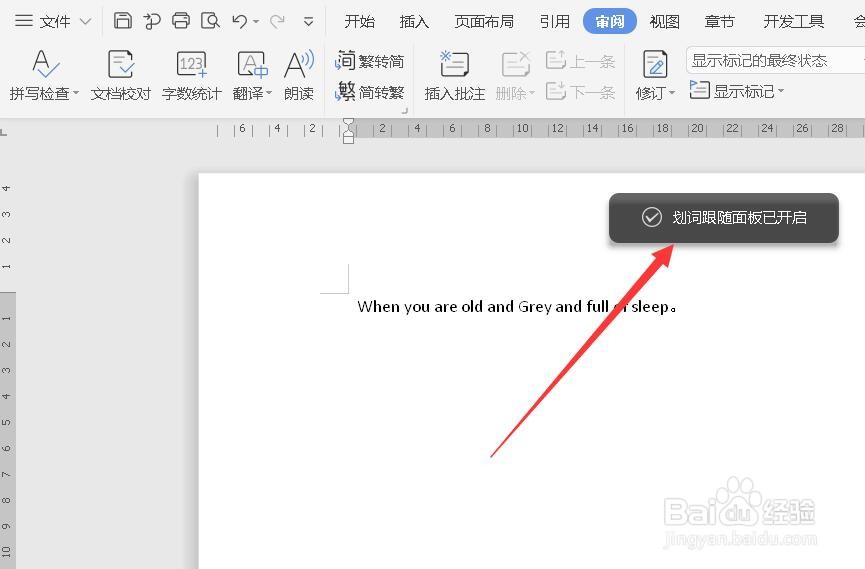
Task: Click the 文档校对 icon
Action: 120,65
